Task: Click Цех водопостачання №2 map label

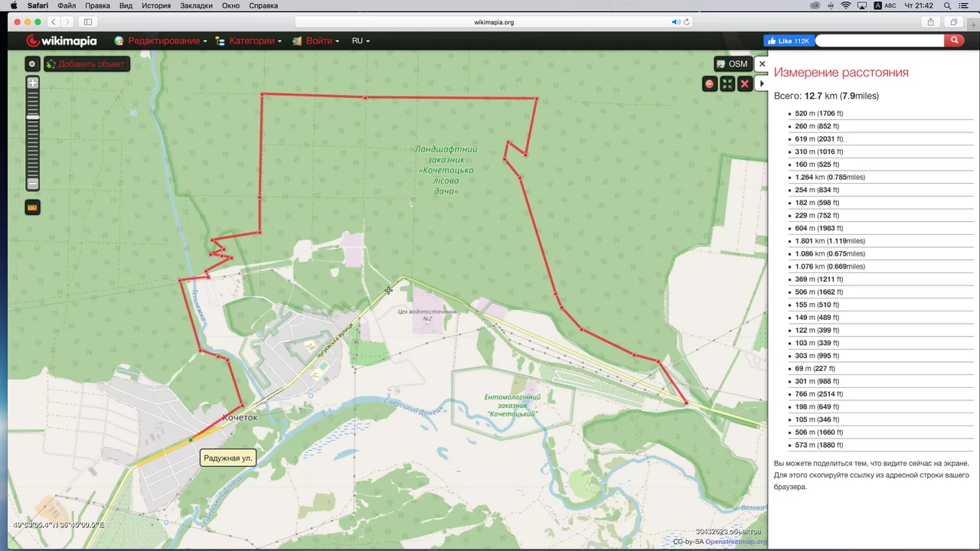Action: [x=427, y=315]
